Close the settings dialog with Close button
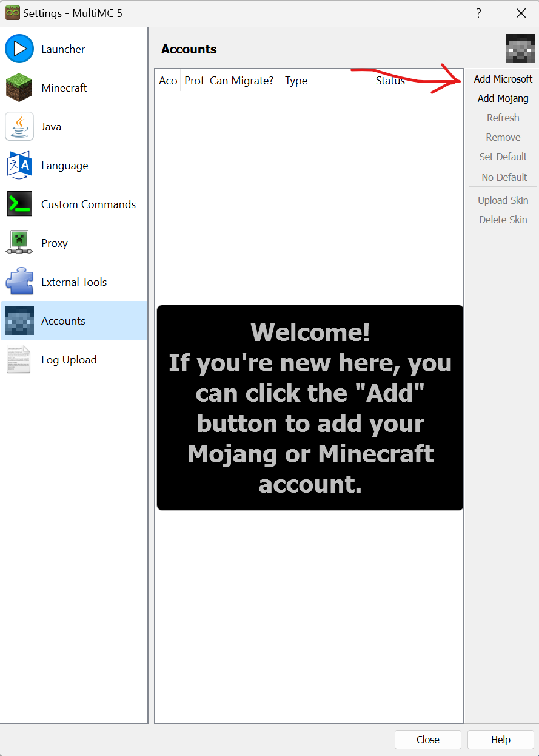Screen dimensions: 539x756 [x=428, y=740]
